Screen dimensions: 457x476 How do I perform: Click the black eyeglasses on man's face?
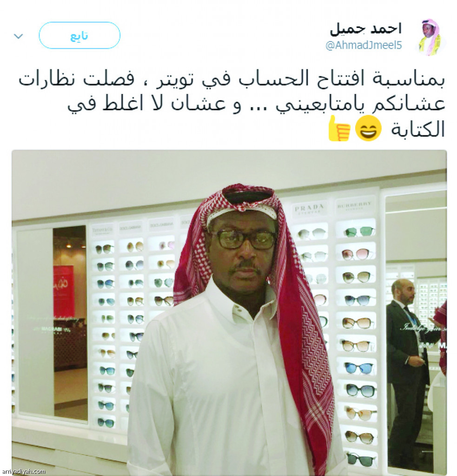point(243,239)
